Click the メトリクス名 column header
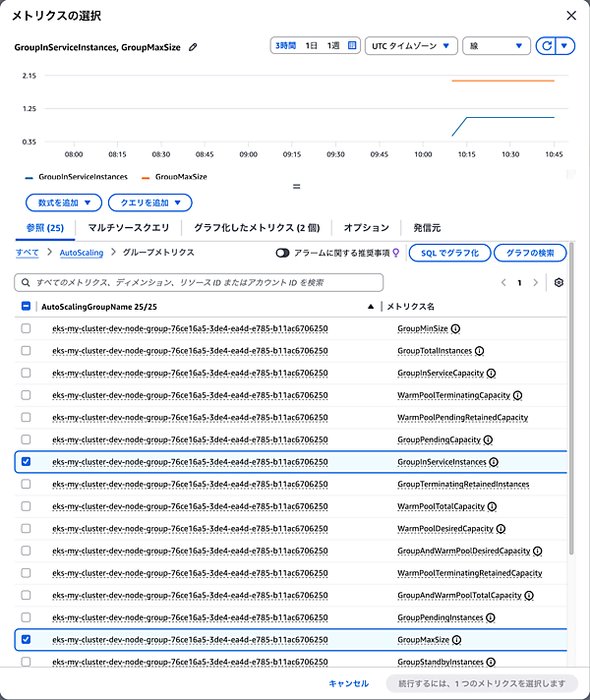 pos(410,307)
